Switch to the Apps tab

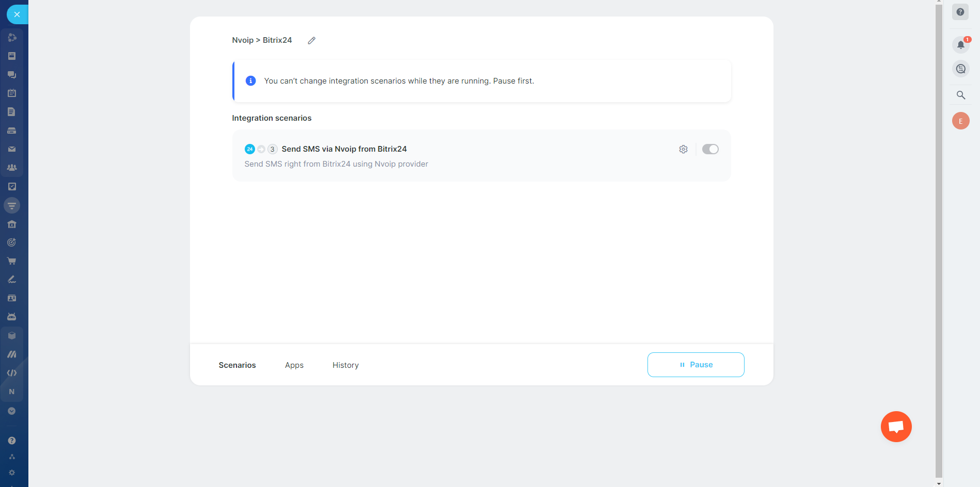(294, 365)
